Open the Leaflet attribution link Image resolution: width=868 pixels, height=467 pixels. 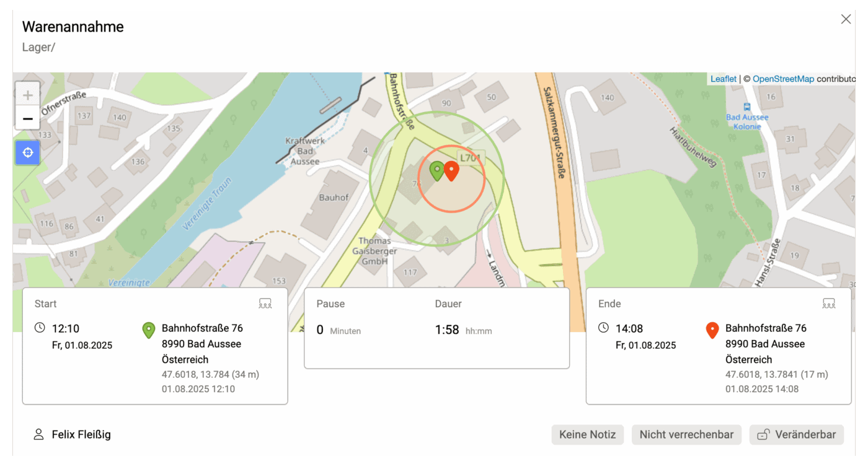coord(724,79)
